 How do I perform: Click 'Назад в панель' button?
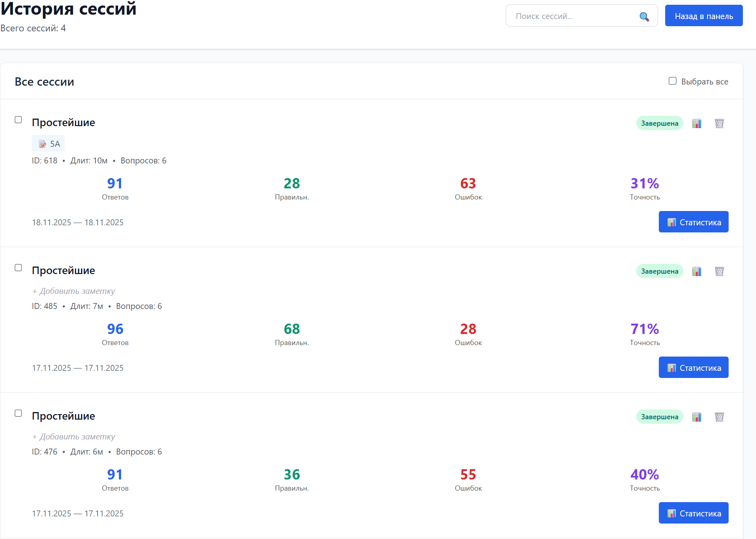point(703,16)
